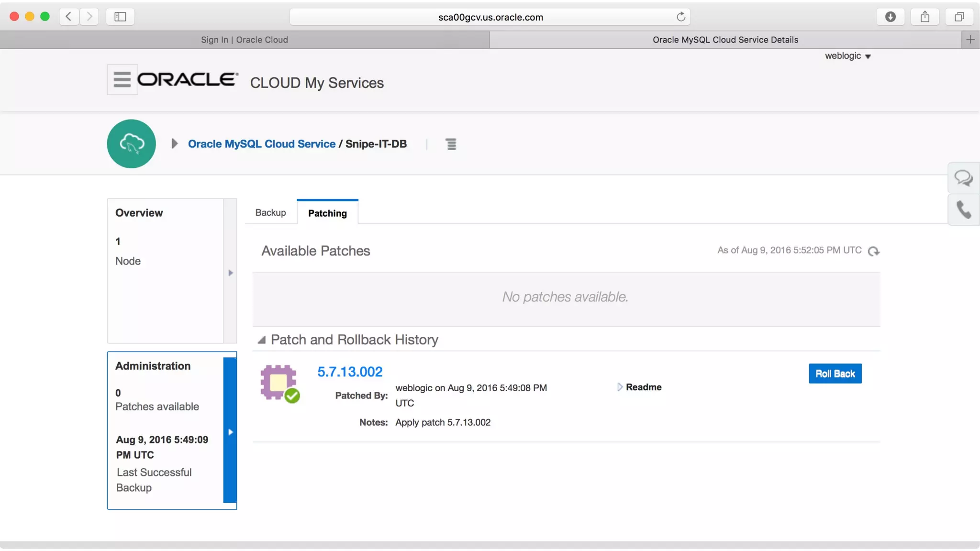
Task: Click the green cloud service icon
Action: click(132, 143)
